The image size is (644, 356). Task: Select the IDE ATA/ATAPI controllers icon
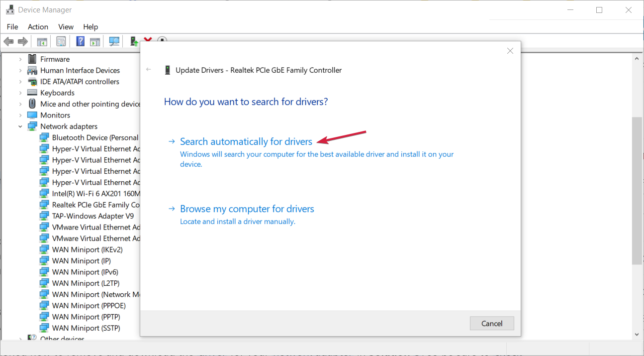click(x=32, y=82)
